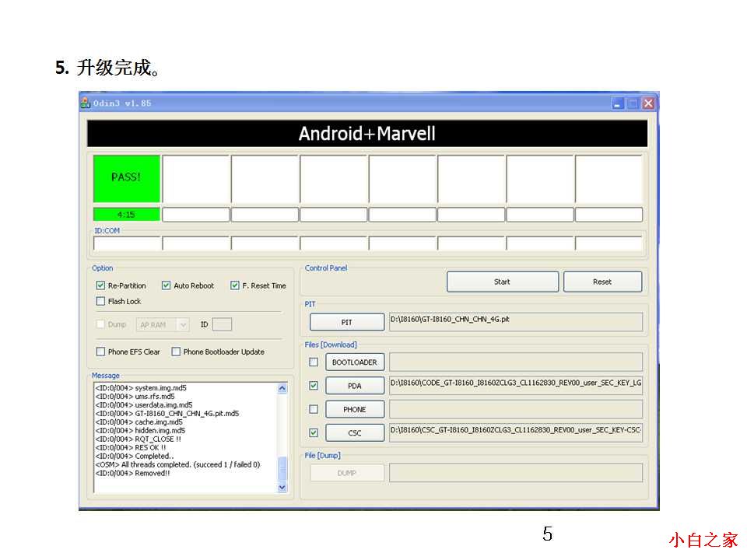Click the Android+Marvell banner
Screen dimensions: 747x560
point(367,133)
